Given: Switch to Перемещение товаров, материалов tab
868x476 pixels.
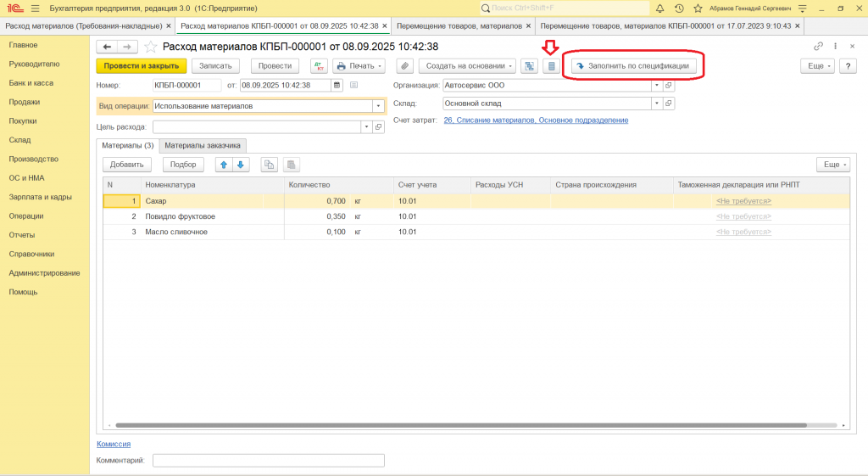Looking at the screenshot, I should click(459, 26).
